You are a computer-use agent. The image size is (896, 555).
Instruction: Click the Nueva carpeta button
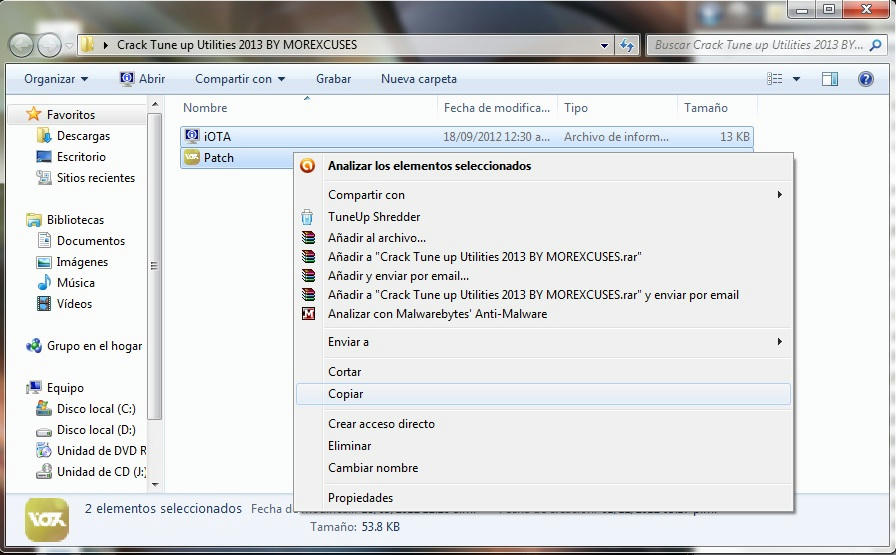coord(418,79)
